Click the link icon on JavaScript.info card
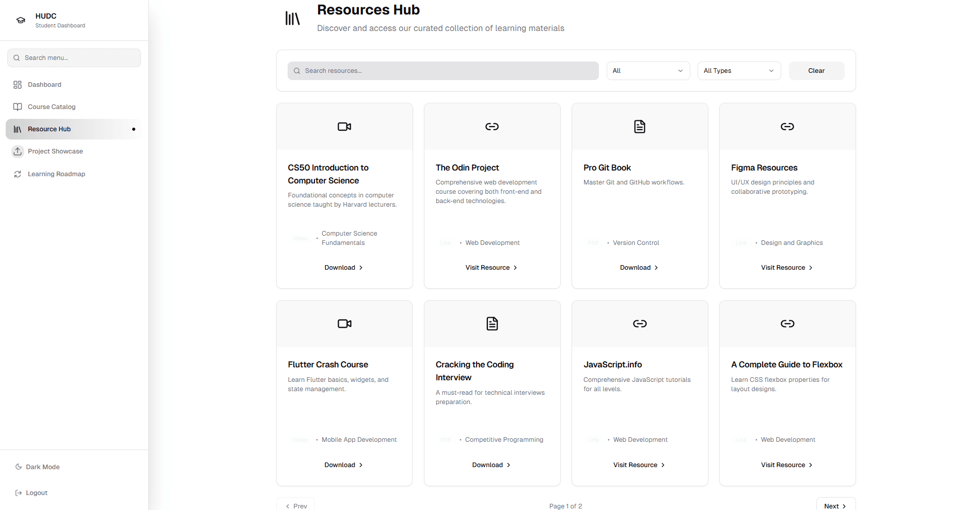 pos(640,324)
